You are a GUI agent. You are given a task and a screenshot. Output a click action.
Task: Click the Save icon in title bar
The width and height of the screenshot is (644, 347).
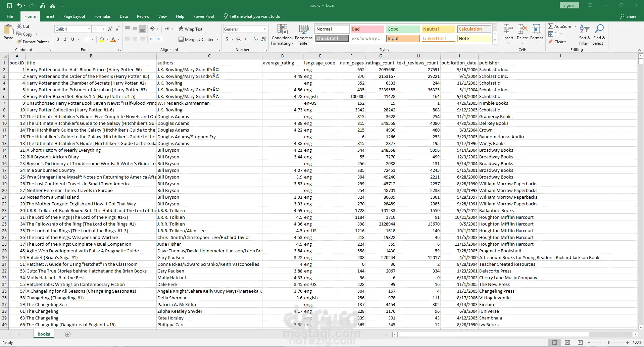pos(9,5)
